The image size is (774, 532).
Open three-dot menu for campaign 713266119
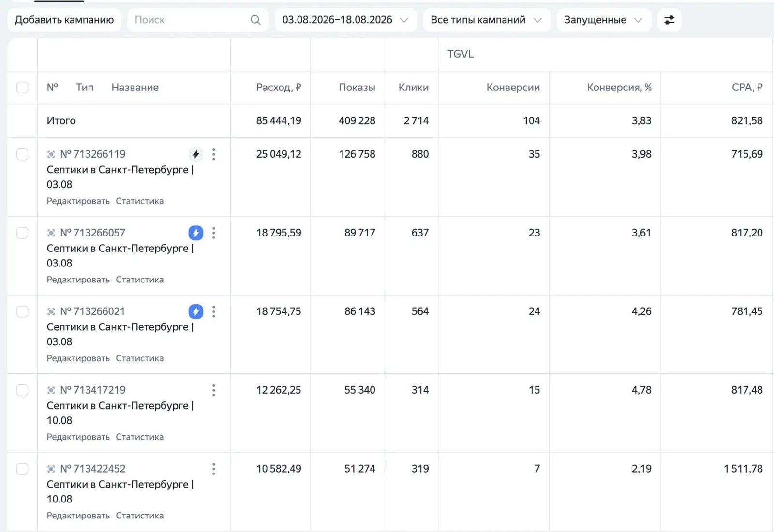213,154
